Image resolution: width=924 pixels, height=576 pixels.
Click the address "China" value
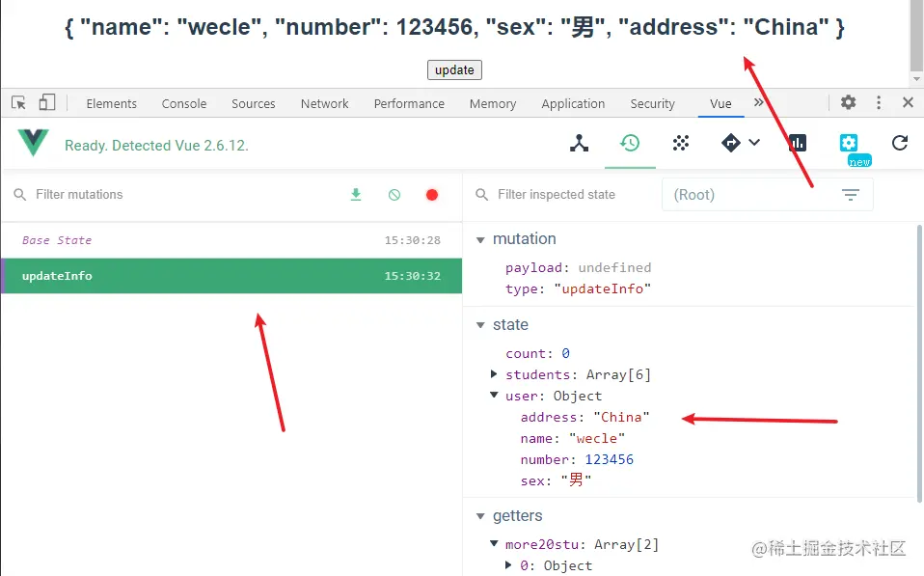tap(621, 417)
